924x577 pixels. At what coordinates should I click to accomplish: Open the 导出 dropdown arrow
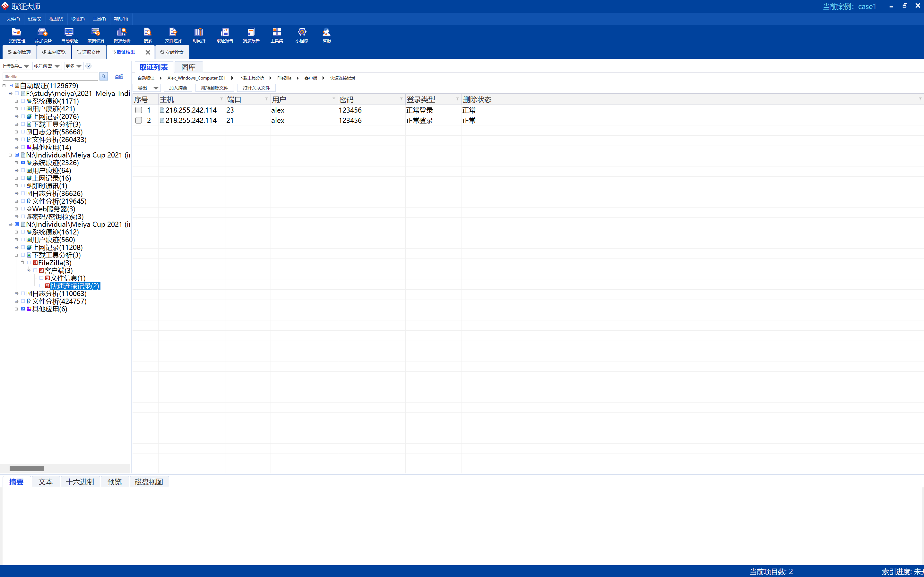[156, 88]
